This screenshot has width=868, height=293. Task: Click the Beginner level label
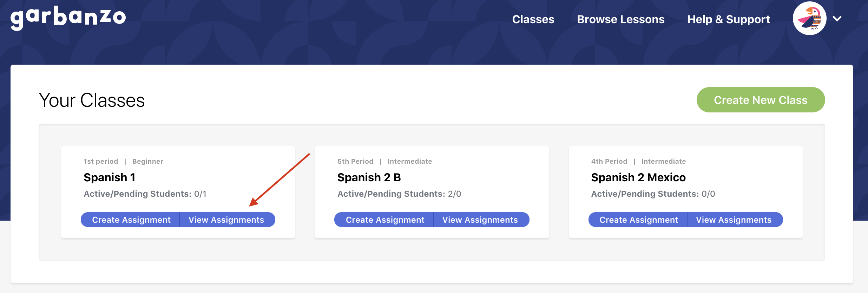click(148, 162)
